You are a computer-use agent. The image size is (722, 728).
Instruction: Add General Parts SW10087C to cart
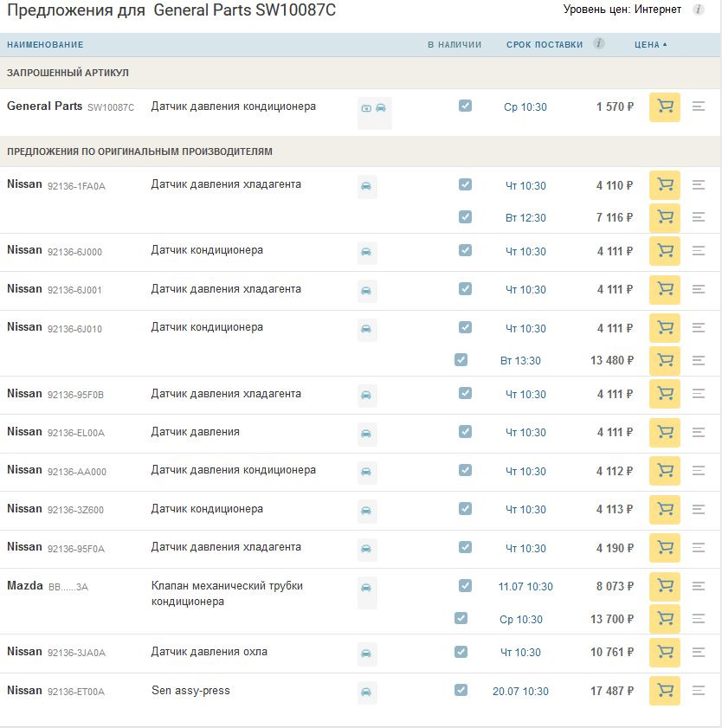tap(664, 107)
